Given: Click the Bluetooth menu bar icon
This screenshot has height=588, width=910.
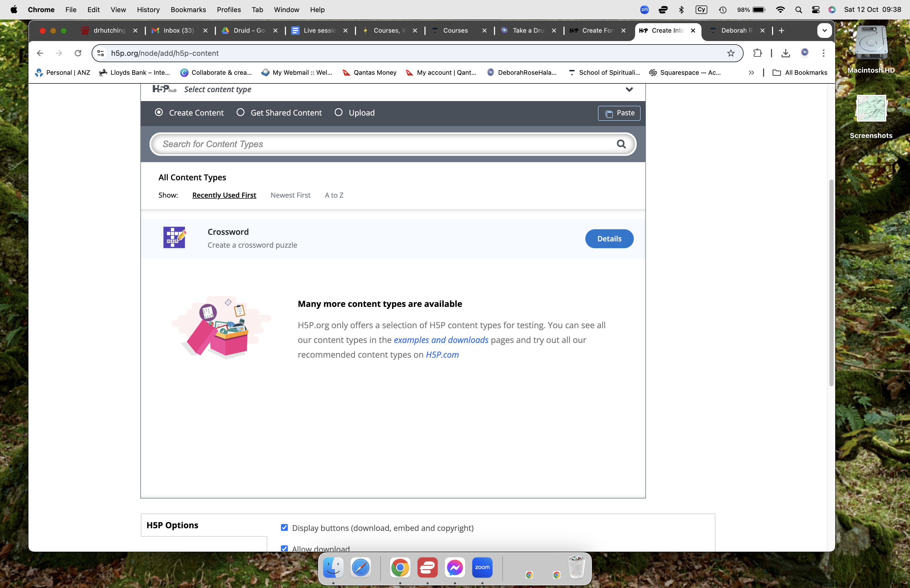Looking at the screenshot, I should pyautogui.click(x=681, y=9).
